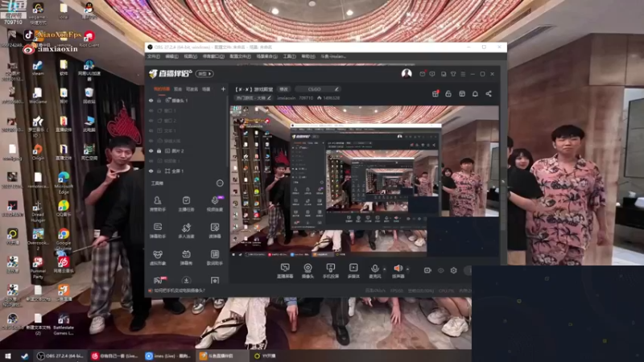Image resolution: width=644 pixels, height=362 pixels.
Task: Open the 弹幕秀 tool
Action: [186, 257]
